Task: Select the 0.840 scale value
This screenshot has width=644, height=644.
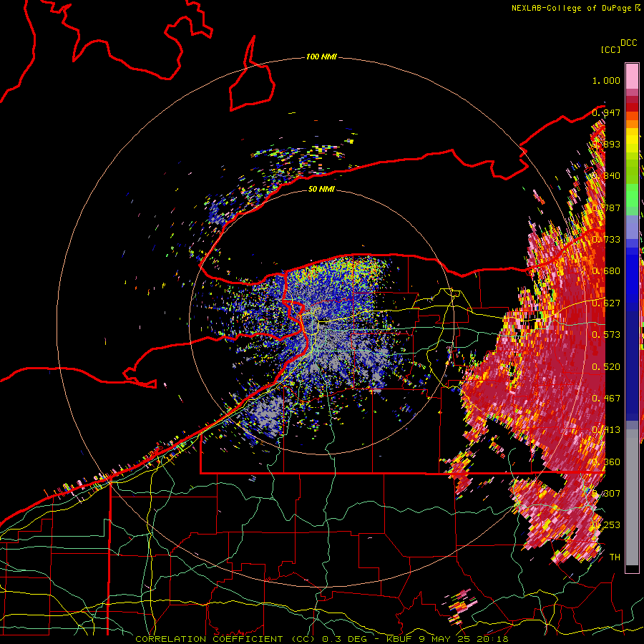Action: tap(606, 176)
